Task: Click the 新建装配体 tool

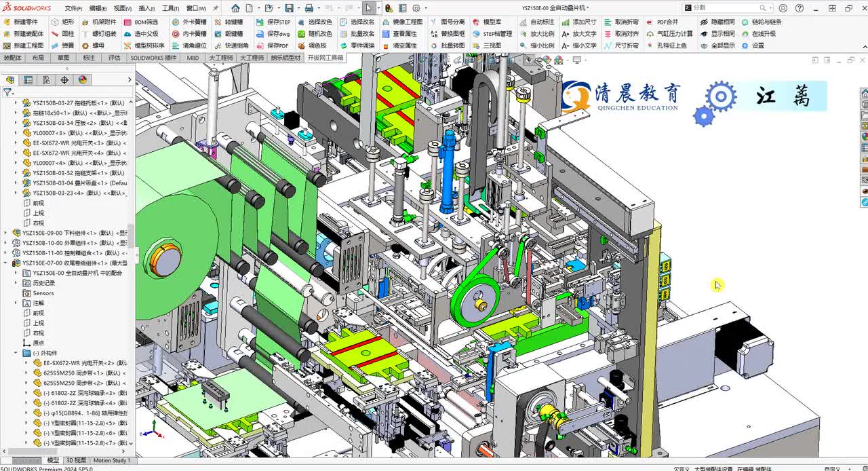Action: click(23, 33)
